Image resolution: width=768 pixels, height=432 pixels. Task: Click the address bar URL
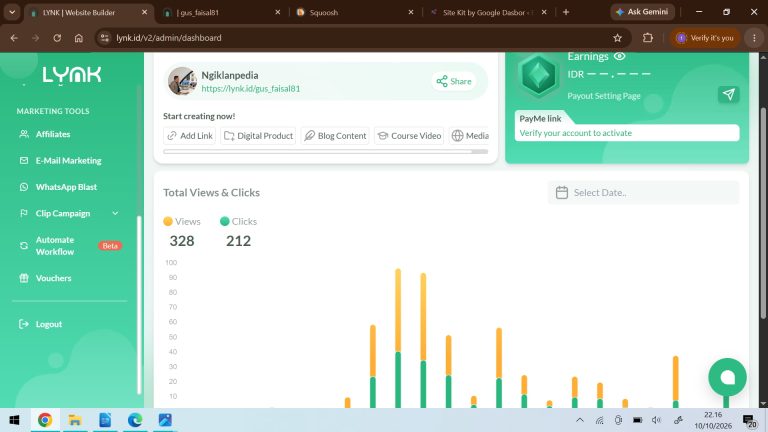[x=168, y=38]
